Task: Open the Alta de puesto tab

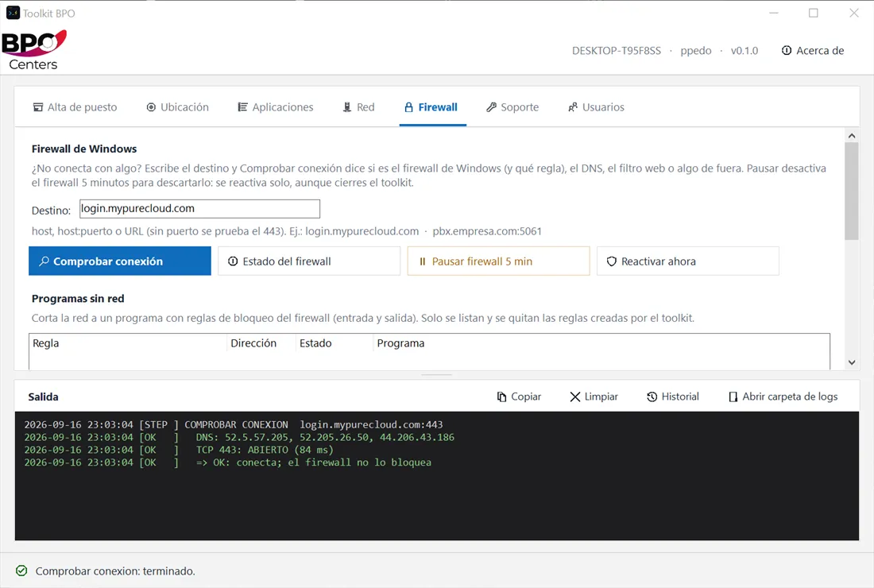Action: [75, 107]
